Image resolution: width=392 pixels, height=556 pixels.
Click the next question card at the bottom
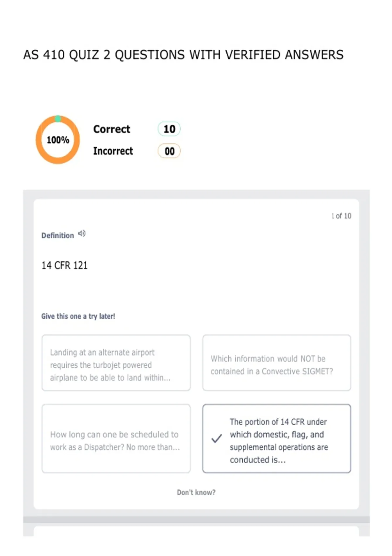[196, 531]
